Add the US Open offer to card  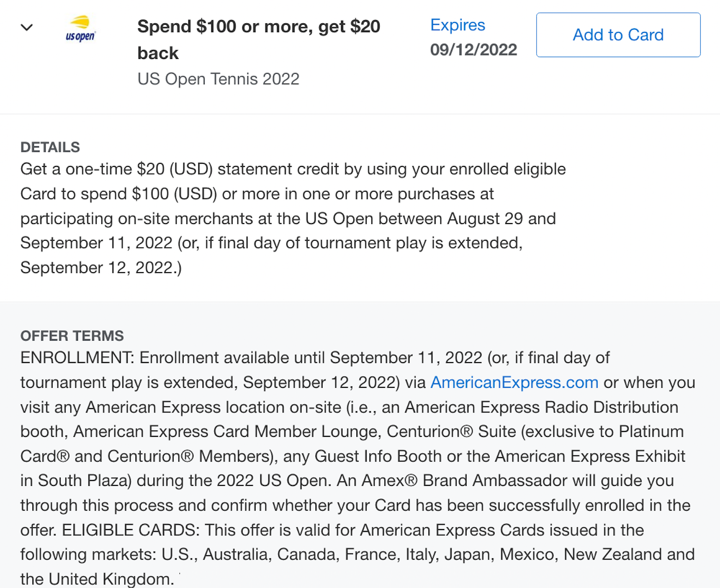pyautogui.click(x=618, y=35)
